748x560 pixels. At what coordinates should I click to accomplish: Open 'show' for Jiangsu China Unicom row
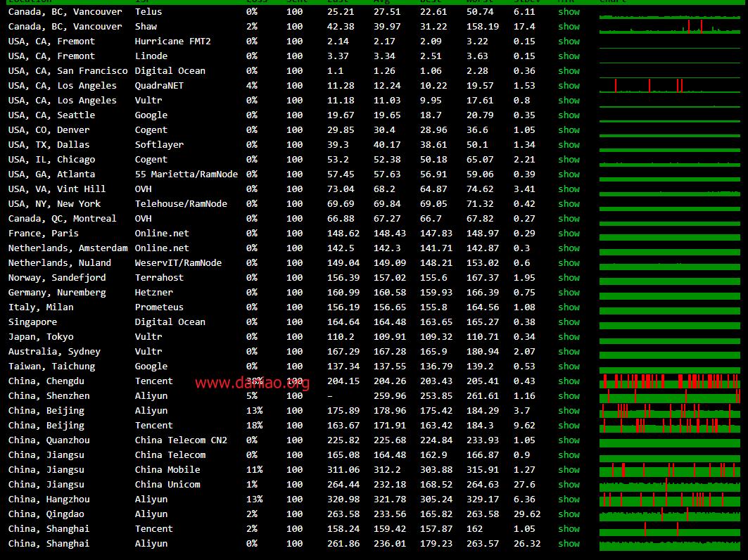pos(569,485)
